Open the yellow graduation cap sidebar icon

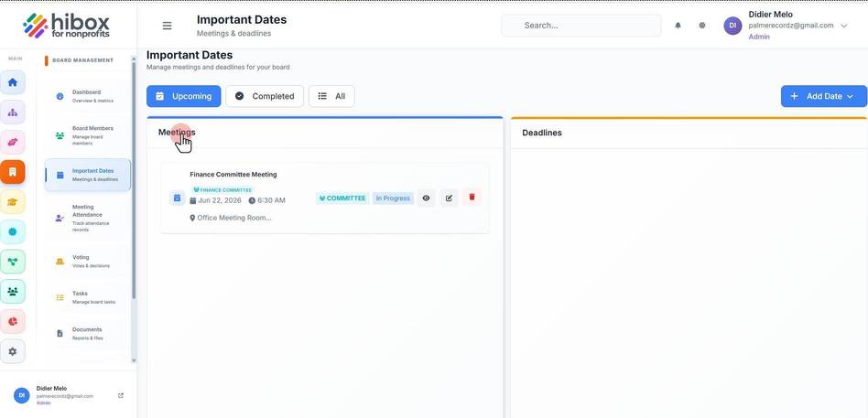13,202
